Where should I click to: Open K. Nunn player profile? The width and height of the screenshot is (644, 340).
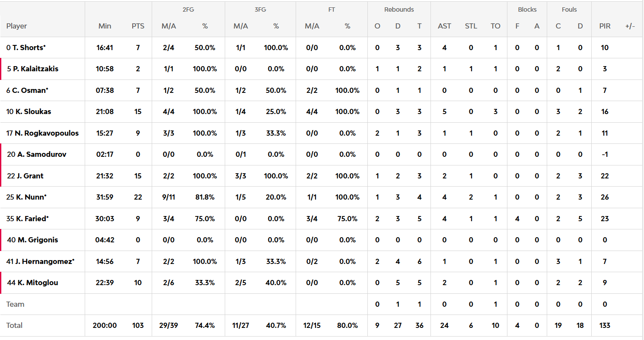point(31,197)
